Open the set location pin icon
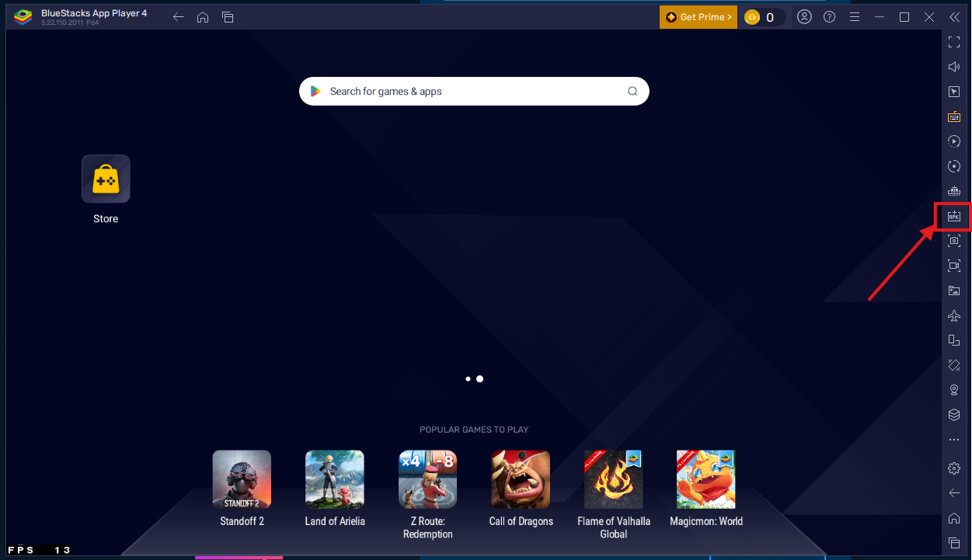This screenshot has height=560, width=972. pos(954,390)
